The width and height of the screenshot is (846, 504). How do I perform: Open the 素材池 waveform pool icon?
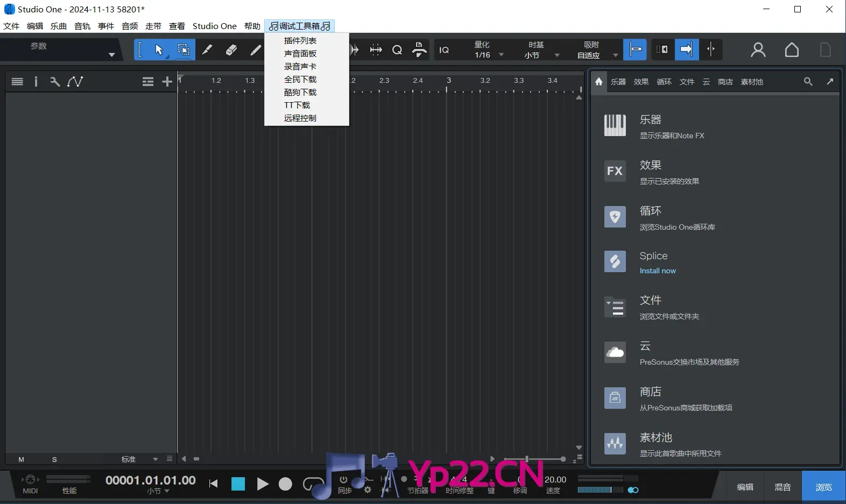click(x=615, y=444)
